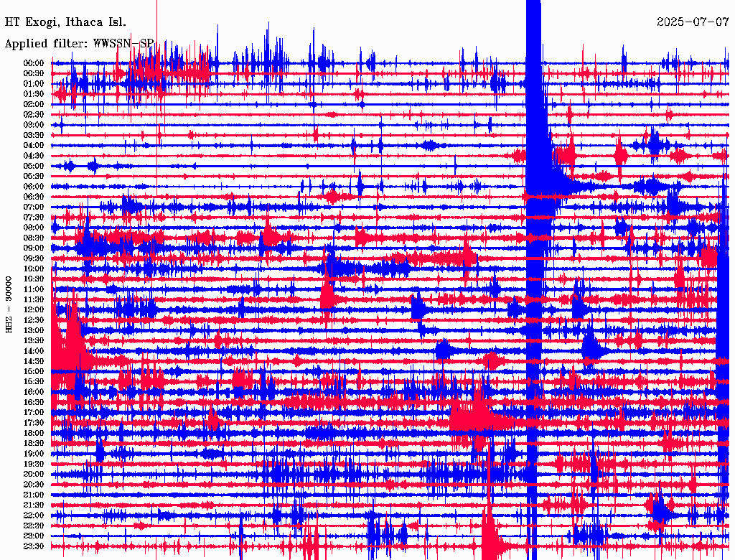Select the 09:30 time label

click(x=34, y=258)
